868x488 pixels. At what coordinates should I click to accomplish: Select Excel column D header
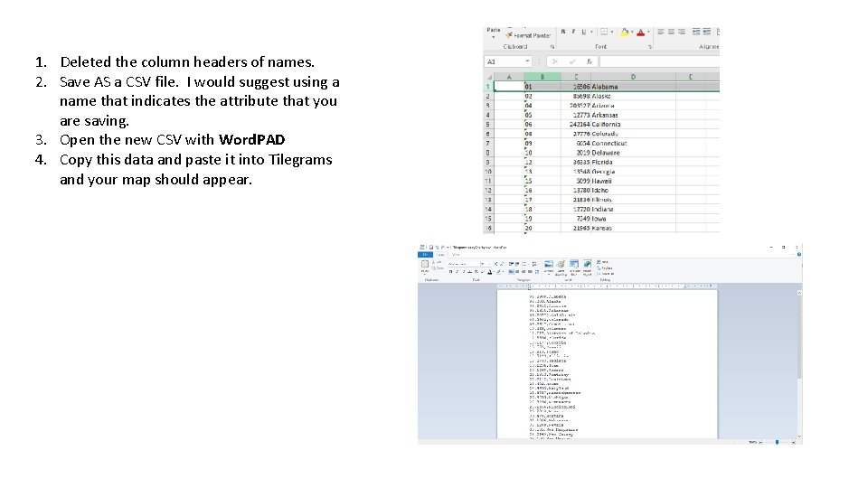point(633,77)
